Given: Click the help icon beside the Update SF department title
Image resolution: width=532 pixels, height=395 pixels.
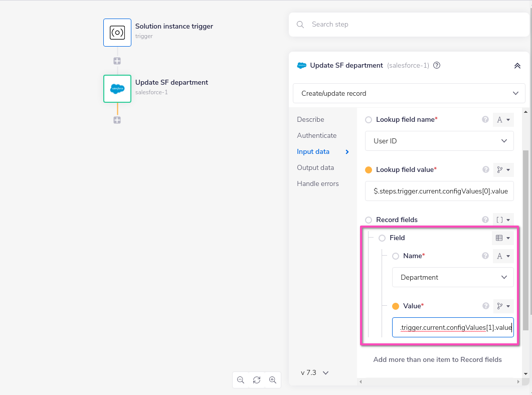Looking at the screenshot, I should [436, 65].
